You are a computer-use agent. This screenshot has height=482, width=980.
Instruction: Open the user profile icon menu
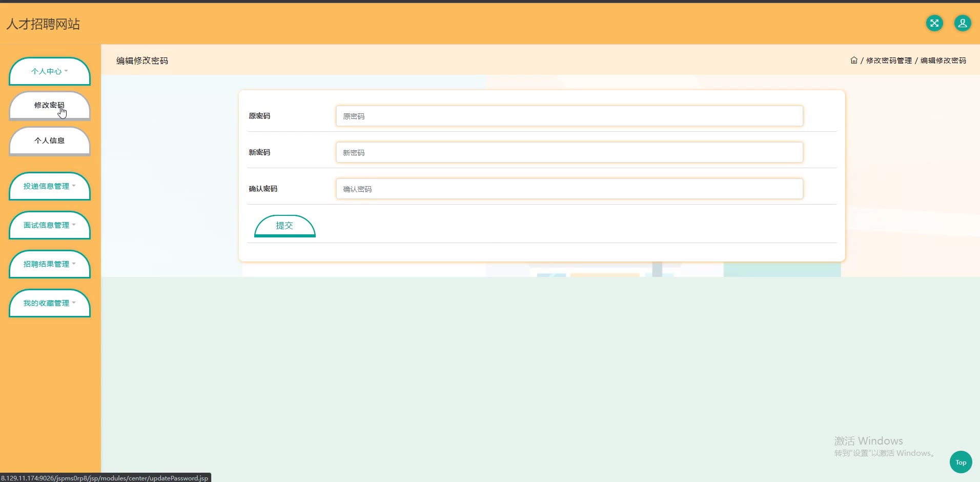tap(963, 23)
